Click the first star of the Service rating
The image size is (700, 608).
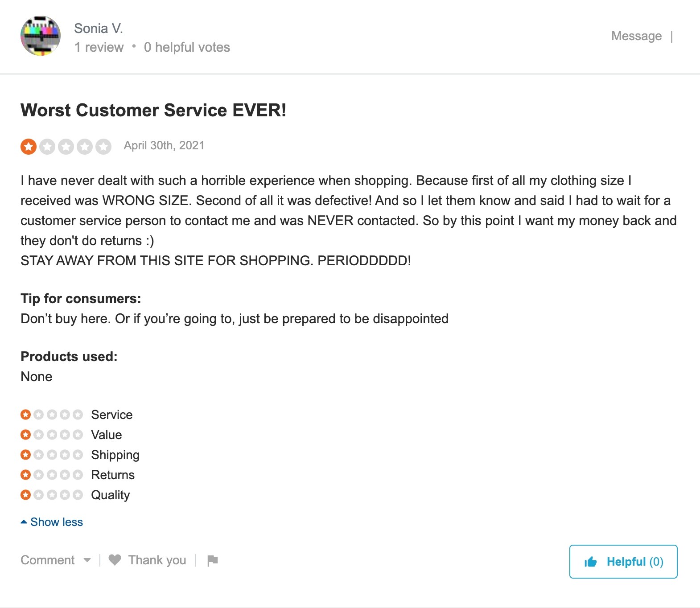tap(25, 415)
